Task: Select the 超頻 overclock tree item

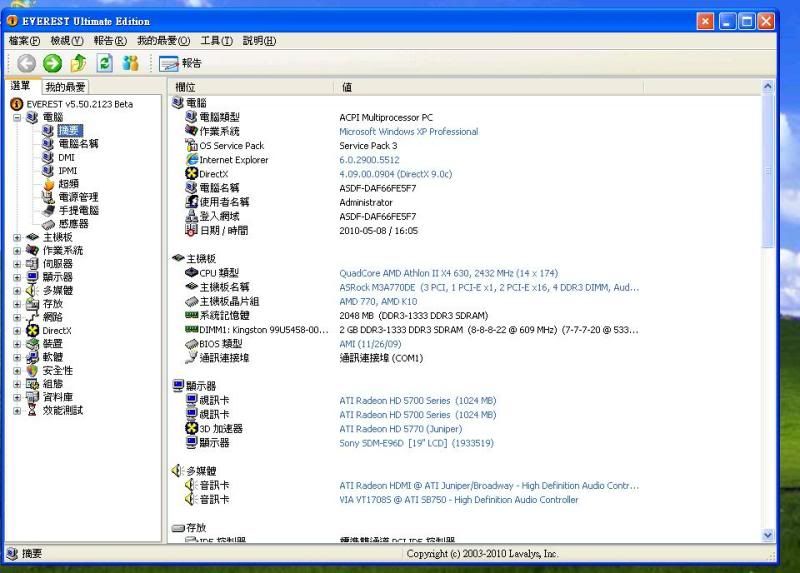Action: [68, 184]
